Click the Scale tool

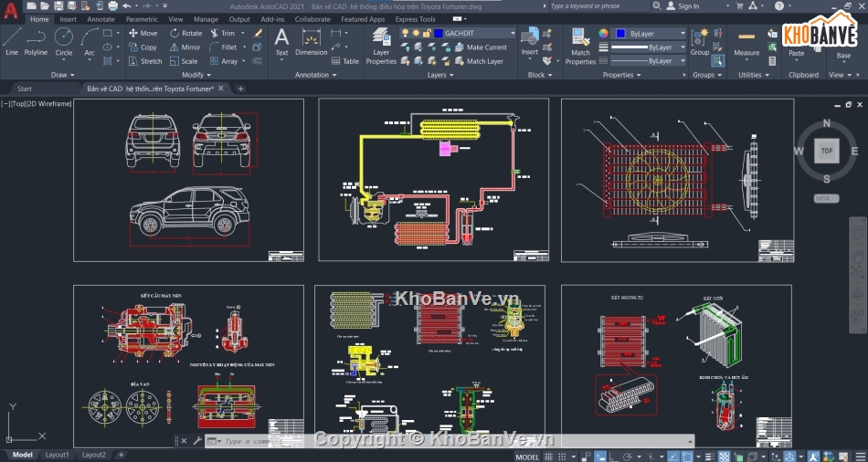184,61
